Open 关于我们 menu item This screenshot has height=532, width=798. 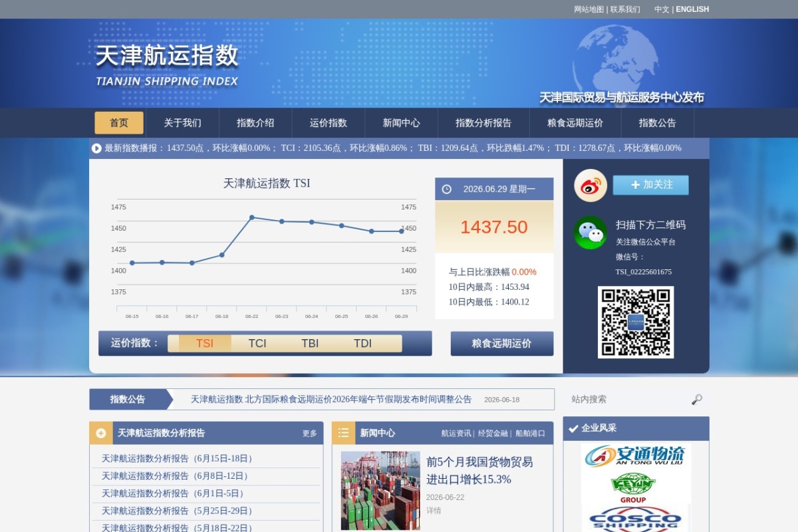pos(182,123)
